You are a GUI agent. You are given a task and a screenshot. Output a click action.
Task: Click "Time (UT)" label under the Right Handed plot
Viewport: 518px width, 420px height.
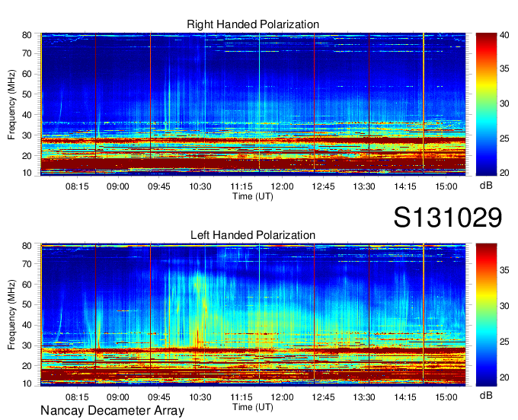[x=253, y=196]
